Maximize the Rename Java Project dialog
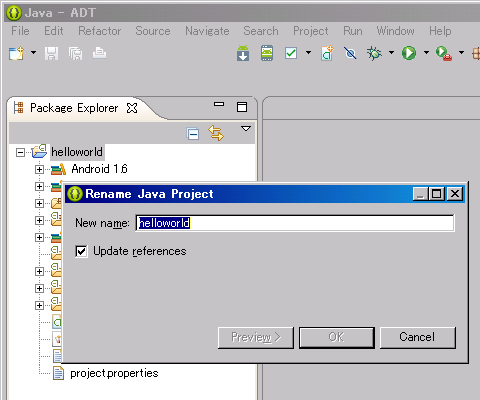 point(437,194)
